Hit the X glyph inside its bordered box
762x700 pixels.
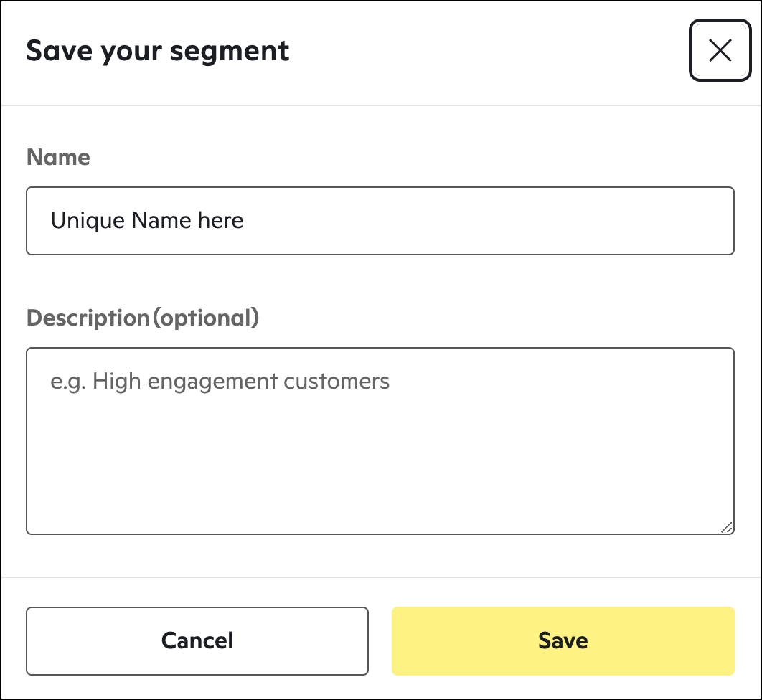click(x=720, y=49)
